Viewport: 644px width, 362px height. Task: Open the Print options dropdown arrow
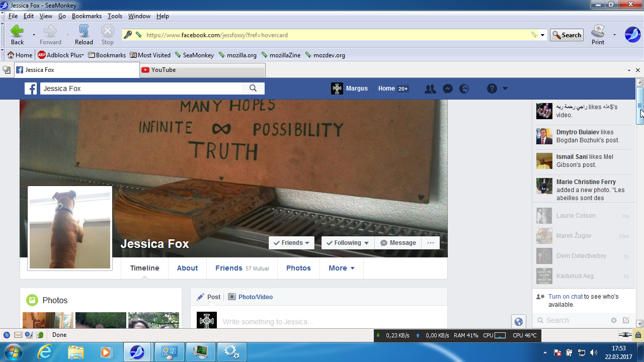point(614,35)
